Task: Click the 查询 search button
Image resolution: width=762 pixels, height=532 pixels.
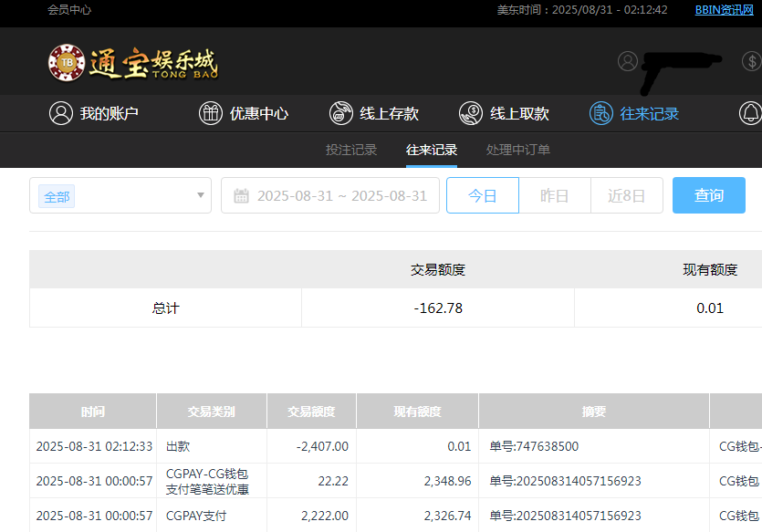Action: pos(708,195)
